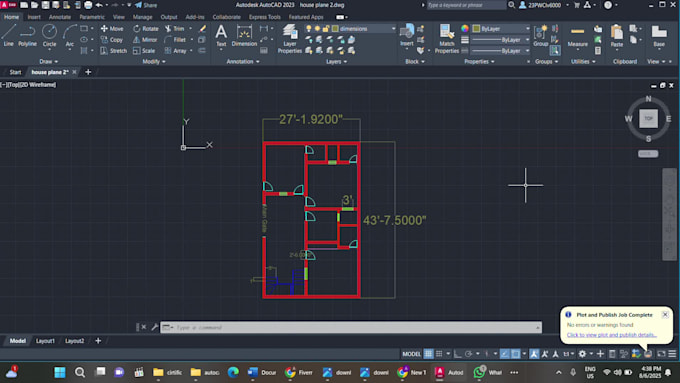
Task: Click to view plot and publish details link
Action: (611, 335)
